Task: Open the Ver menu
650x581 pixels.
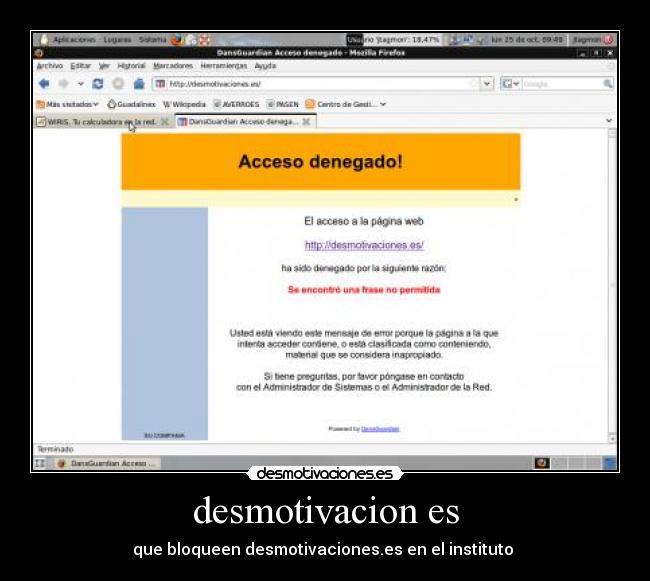Action: [x=104, y=66]
